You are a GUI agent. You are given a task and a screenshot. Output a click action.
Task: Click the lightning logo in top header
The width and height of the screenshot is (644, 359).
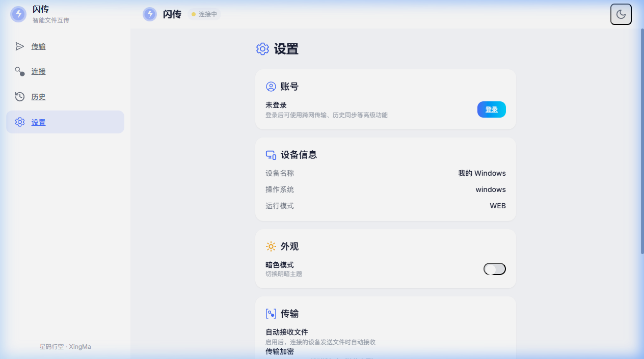tap(150, 14)
